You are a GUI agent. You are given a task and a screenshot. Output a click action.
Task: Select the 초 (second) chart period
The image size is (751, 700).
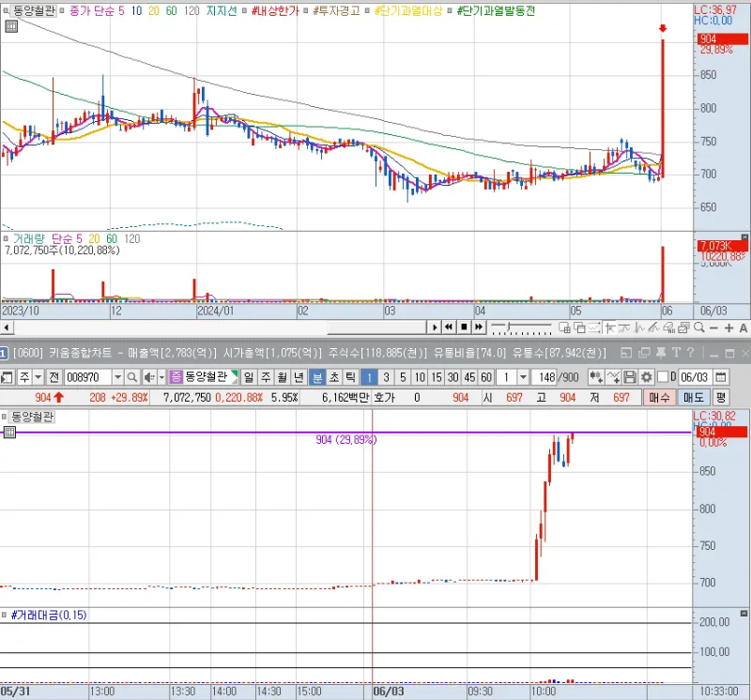pos(334,377)
